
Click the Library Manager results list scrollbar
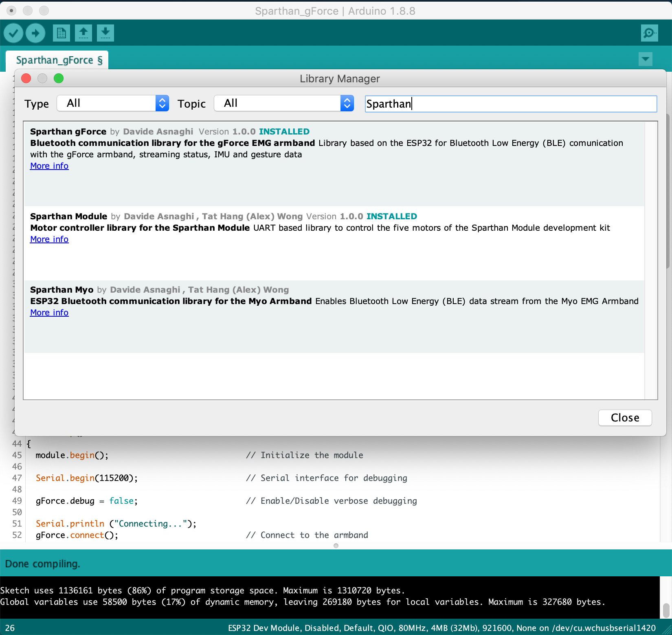coord(651,260)
